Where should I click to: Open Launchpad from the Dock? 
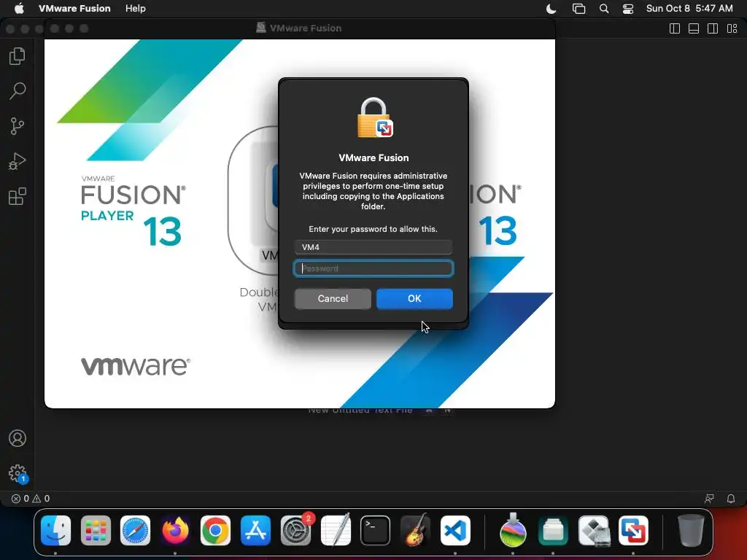pyautogui.click(x=96, y=530)
